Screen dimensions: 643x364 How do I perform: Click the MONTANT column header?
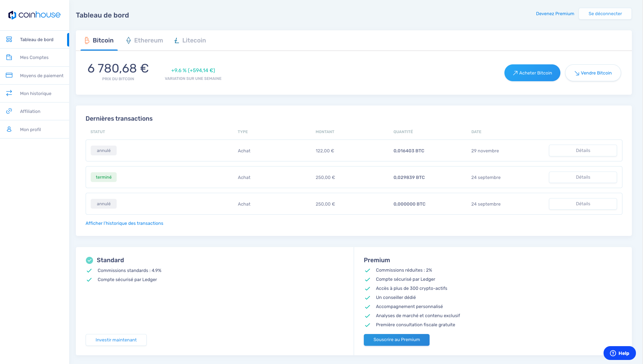coord(325,132)
